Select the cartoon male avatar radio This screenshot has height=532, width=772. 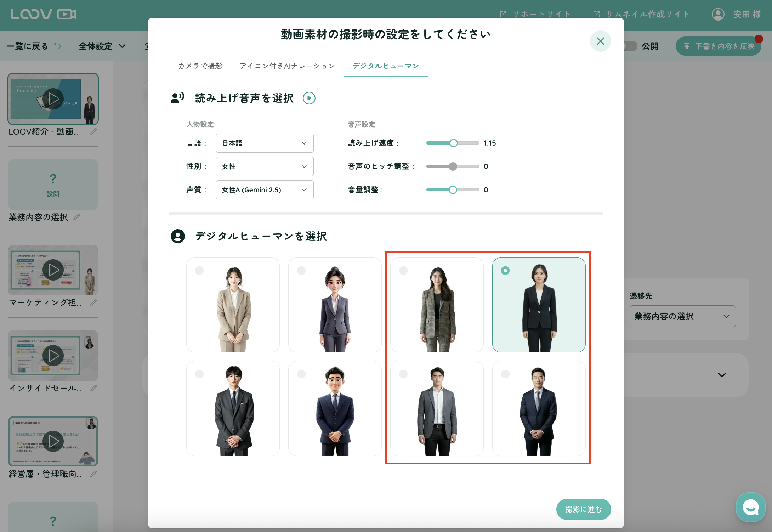pyautogui.click(x=301, y=374)
